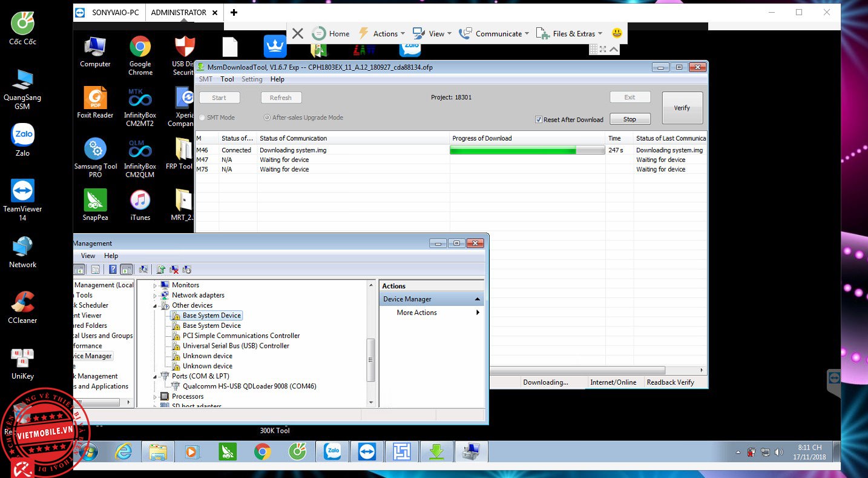Open the Network desktop icon
The height and width of the screenshot is (478, 868).
click(22, 251)
